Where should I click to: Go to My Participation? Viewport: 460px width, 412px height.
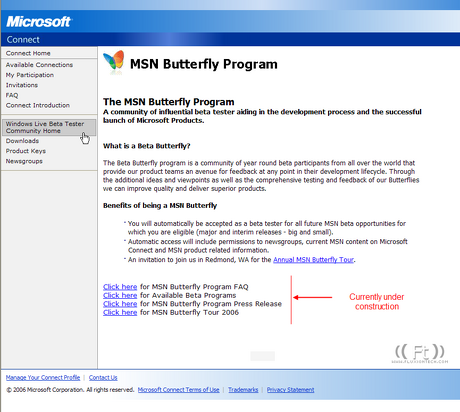click(30, 75)
